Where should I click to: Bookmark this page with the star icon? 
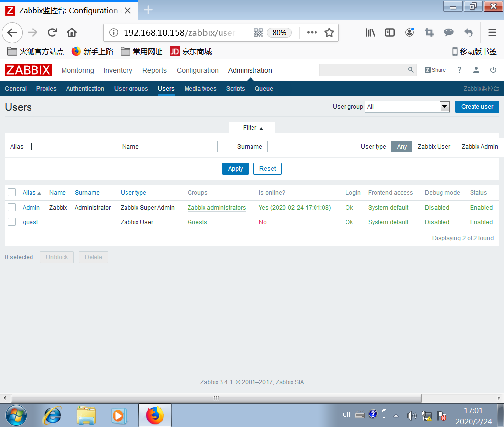[x=329, y=32]
